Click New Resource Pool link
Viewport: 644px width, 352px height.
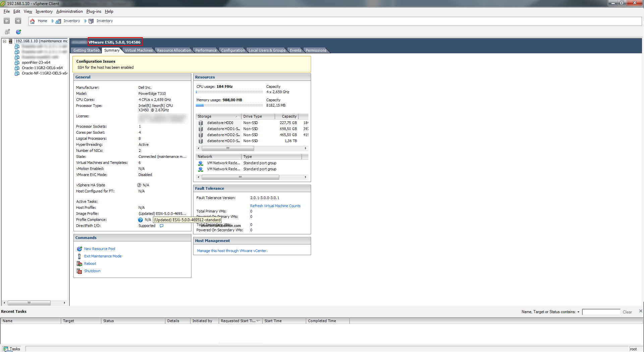pyautogui.click(x=100, y=249)
